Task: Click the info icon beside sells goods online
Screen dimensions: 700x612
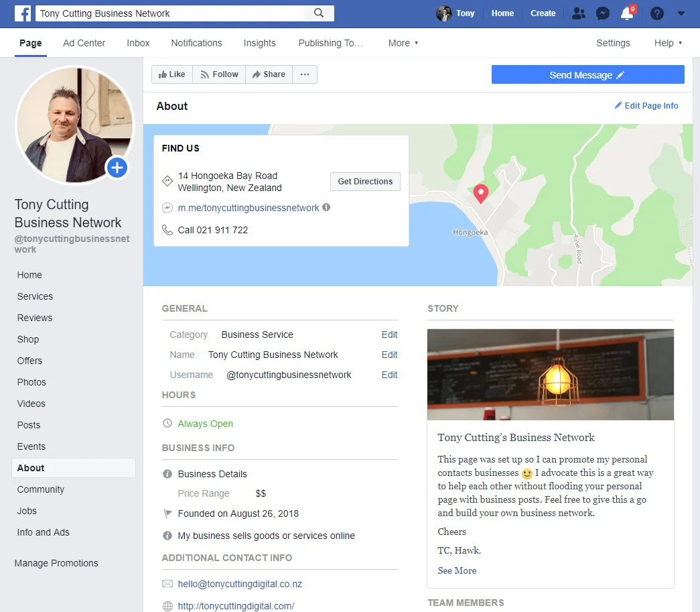Action: (167, 535)
